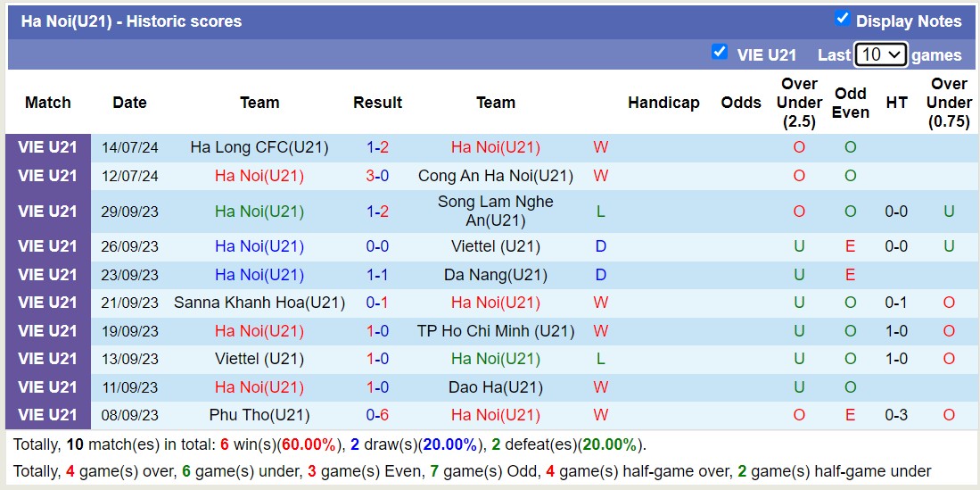Open the Da Nang(U21) team page

click(x=495, y=275)
